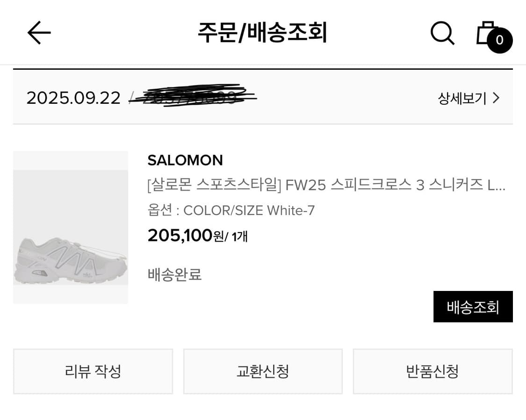This screenshot has width=526, height=420.
Task: Open the Salomon sneaker product thumbnail
Action: (71, 228)
